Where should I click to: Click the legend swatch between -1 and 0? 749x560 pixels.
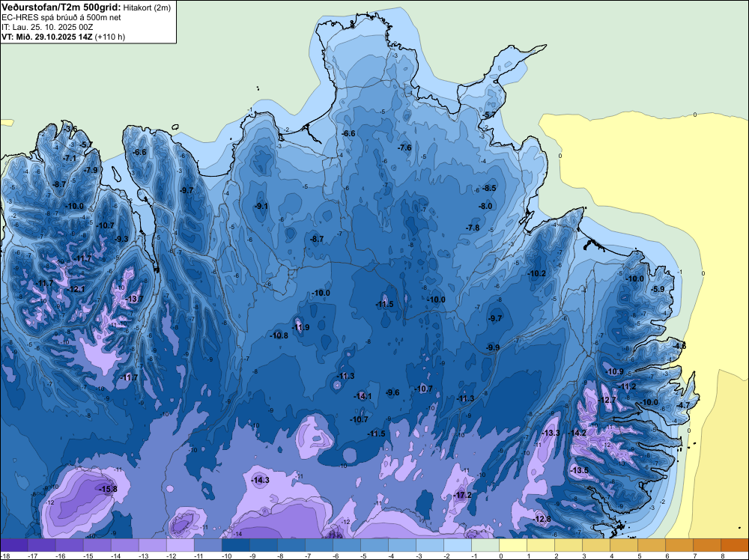pyautogui.click(x=485, y=545)
